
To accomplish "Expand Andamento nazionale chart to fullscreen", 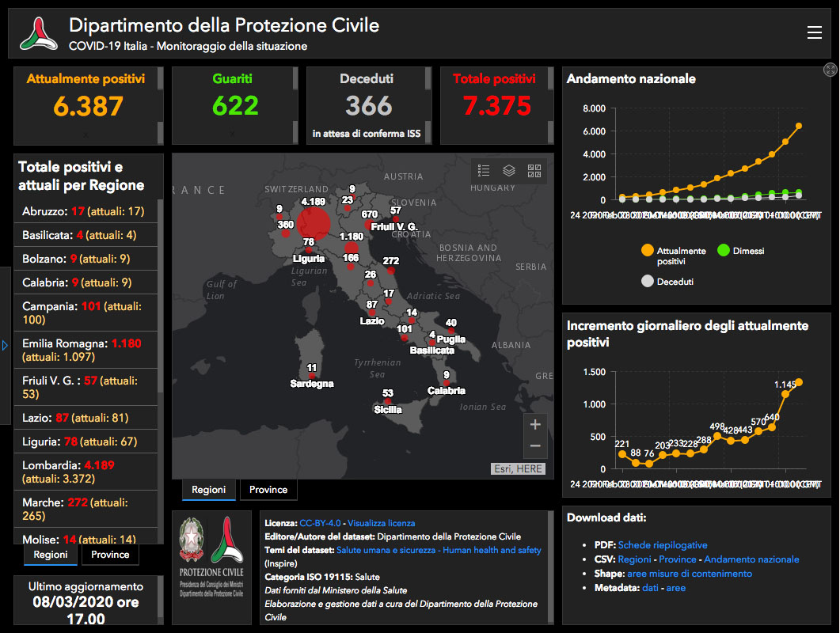I will coord(830,70).
